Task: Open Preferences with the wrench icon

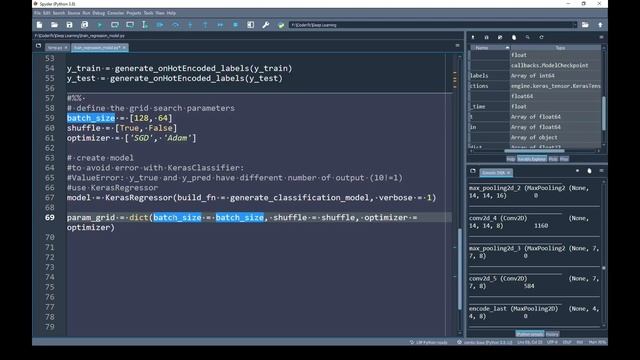Action: click(266, 25)
